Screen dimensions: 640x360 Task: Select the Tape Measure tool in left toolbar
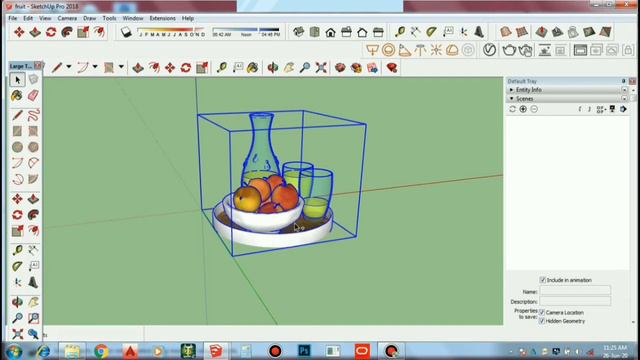(17, 250)
